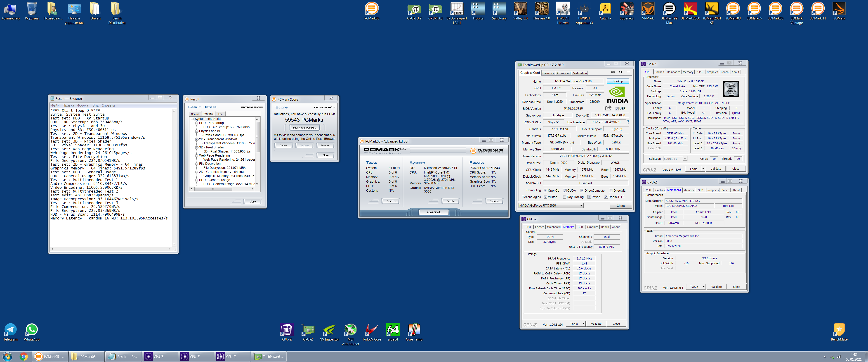Open Socket #1 selection dropdown in CPU-Z
This screenshot has height=362, width=868.
click(x=675, y=159)
